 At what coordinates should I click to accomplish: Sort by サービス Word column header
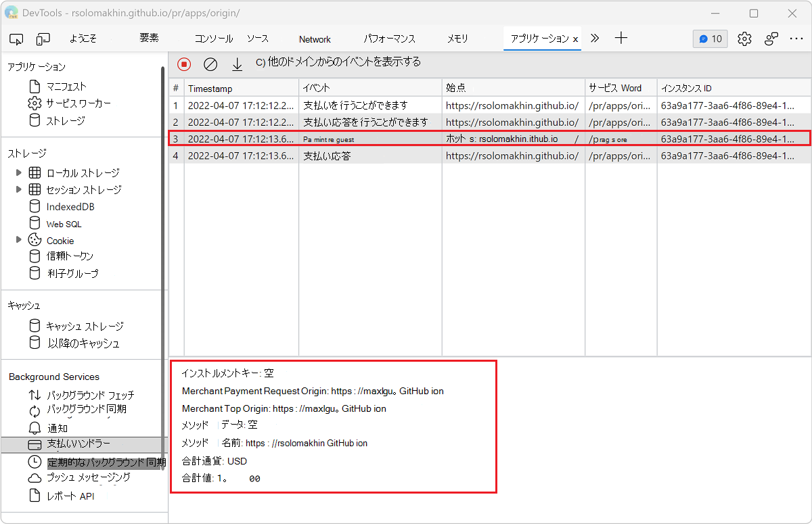pyautogui.click(x=621, y=88)
